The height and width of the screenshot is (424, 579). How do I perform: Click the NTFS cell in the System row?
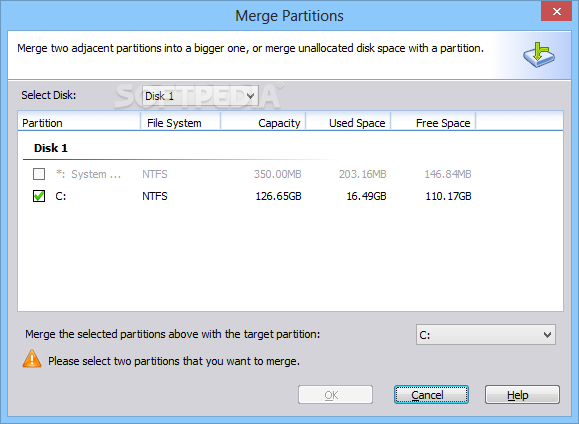pyautogui.click(x=155, y=174)
